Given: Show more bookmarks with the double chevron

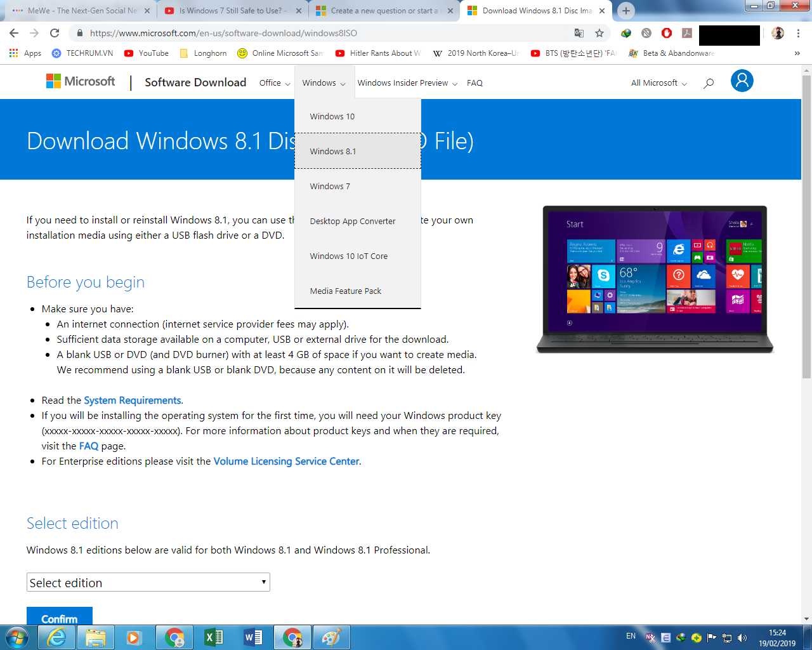Looking at the screenshot, I should click(797, 53).
